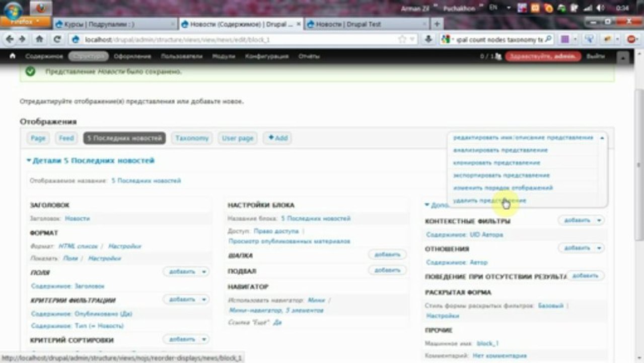This screenshot has width=644, height=363.
Task: Open the 'HTML список' format link
Action: [77, 246]
